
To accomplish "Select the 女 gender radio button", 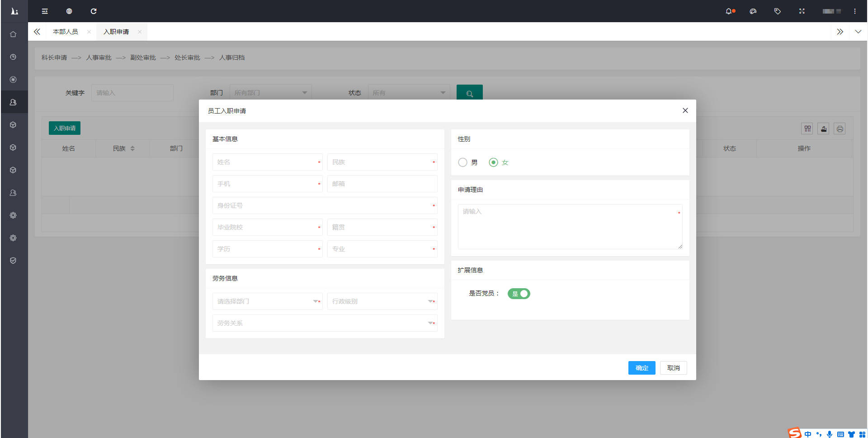I will (494, 162).
